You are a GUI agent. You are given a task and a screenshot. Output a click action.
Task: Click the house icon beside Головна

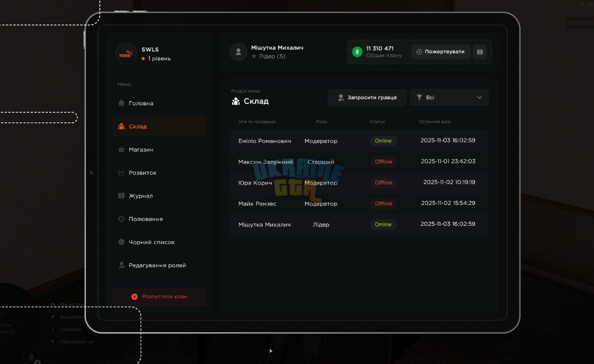point(122,103)
